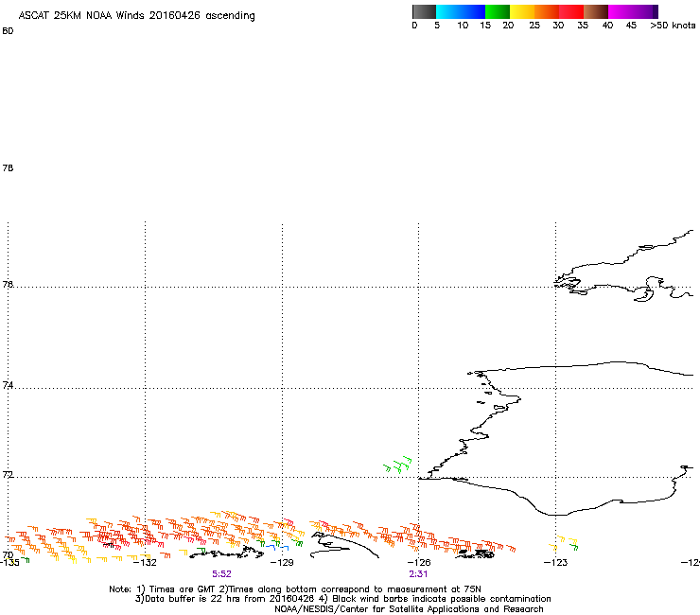Click the yellow wind barbs near -123 longitude

click(564, 543)
